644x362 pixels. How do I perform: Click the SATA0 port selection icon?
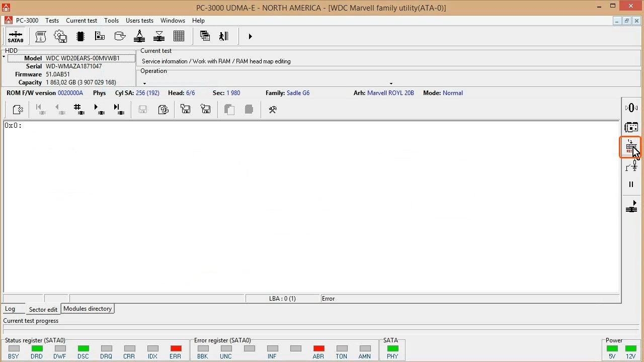[16, 36]
